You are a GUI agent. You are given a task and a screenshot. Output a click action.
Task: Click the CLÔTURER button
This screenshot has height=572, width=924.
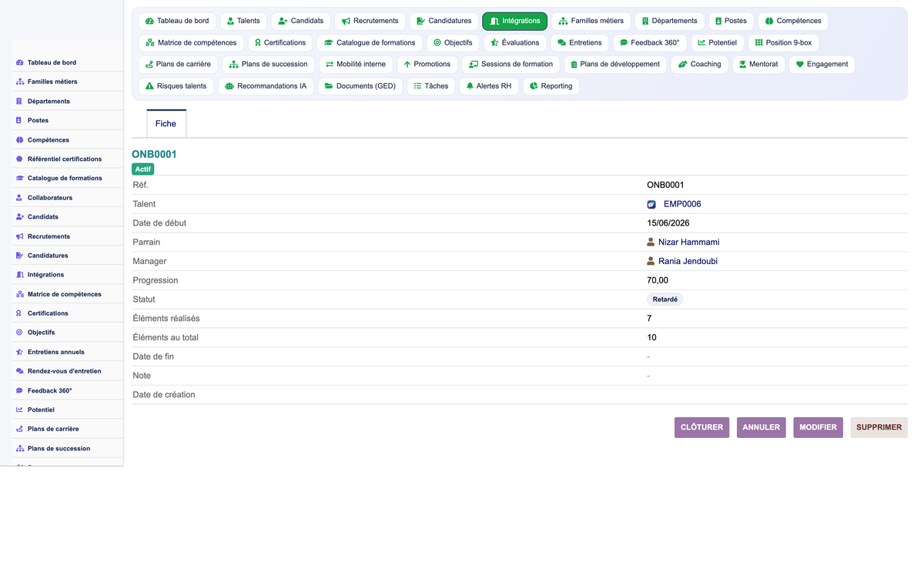click(x=701, y=427)
